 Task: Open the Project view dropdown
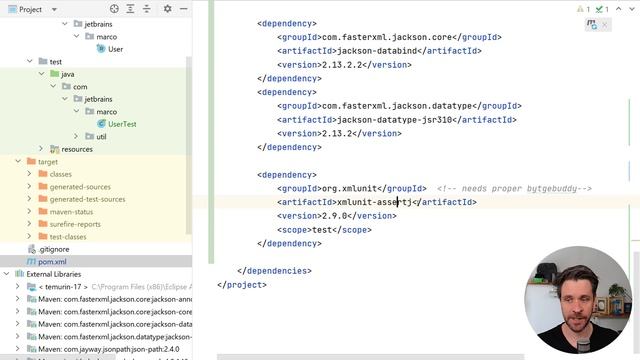pos(54,9)
